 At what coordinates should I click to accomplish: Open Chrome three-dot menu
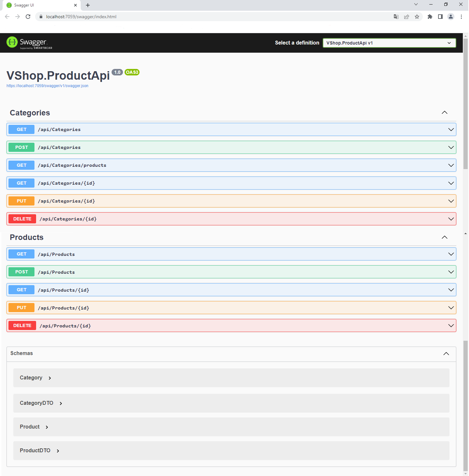tap(461, 17)
